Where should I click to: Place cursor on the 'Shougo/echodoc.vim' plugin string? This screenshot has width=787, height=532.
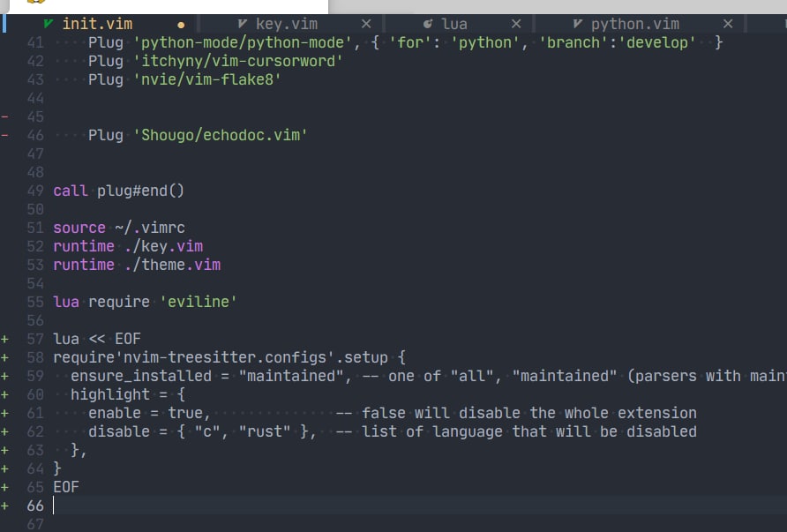coord(220,135)
